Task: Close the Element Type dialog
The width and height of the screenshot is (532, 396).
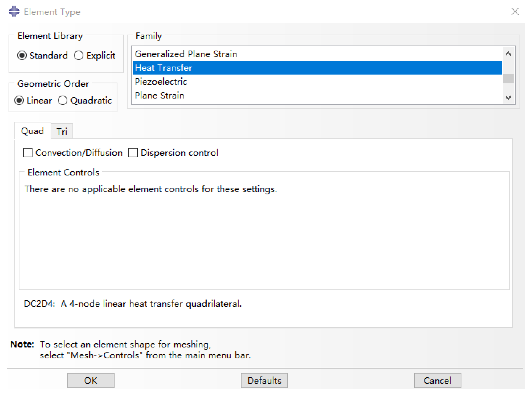Action: point(514,11)
